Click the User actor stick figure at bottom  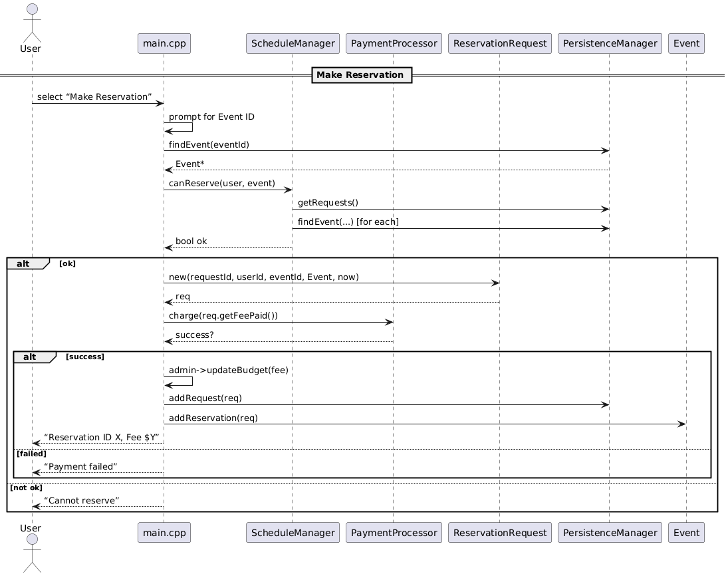tap(31, 552)
